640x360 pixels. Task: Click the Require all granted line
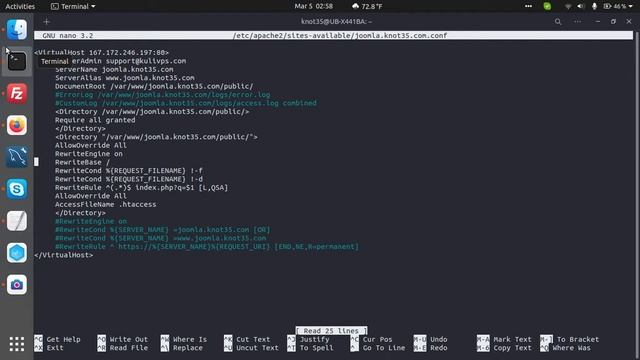coord(95,120)
